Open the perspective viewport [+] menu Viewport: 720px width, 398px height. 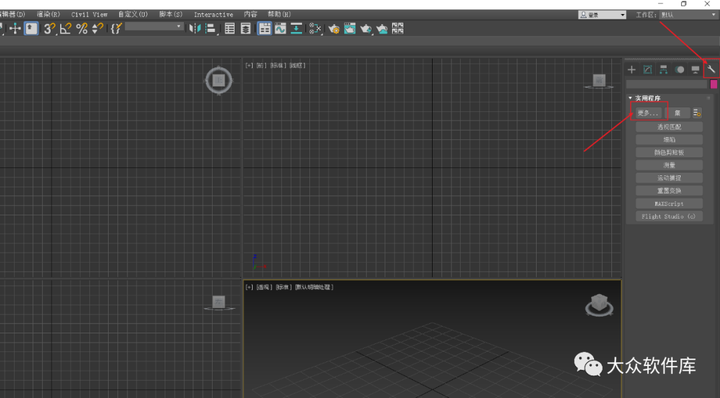pos(249,287)
